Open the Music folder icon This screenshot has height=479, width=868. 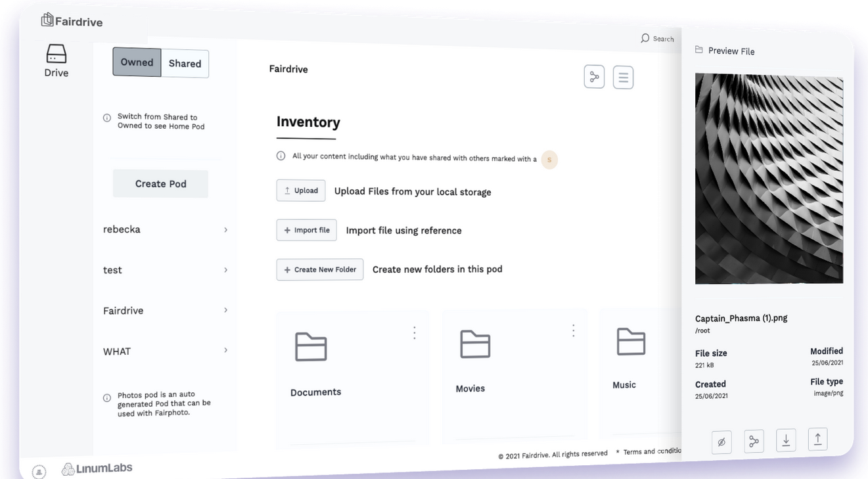tap(631, 342)
